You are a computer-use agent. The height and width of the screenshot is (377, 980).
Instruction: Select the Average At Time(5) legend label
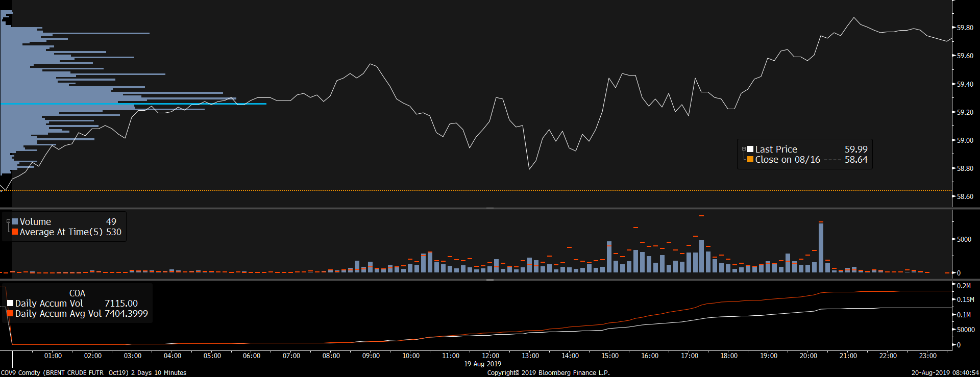point(61,232)
